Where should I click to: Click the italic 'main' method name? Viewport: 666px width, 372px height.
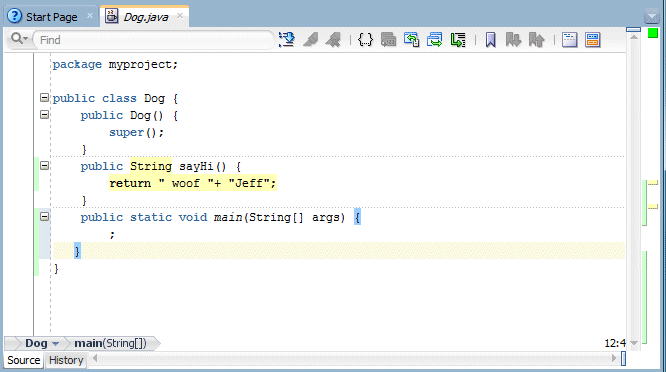pos(228,217)
